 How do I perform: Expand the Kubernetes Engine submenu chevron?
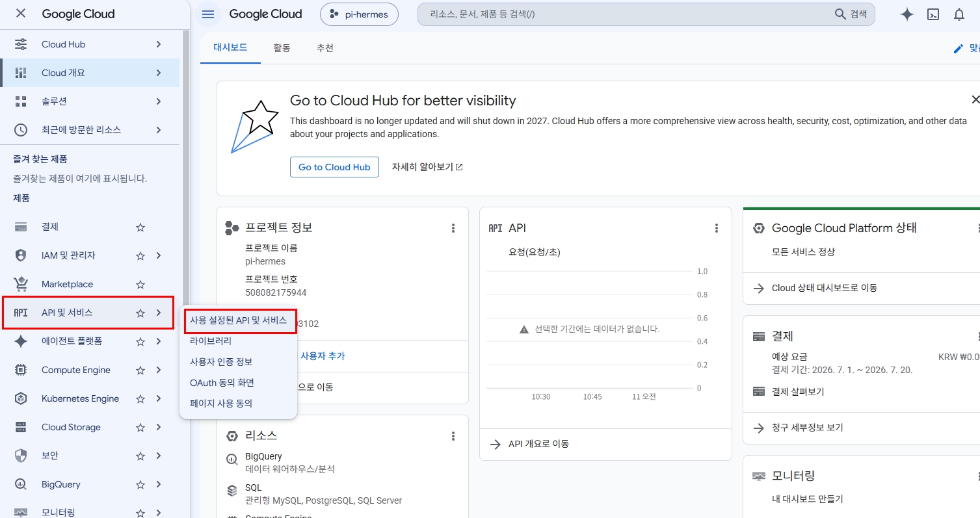tap(159, 398)
